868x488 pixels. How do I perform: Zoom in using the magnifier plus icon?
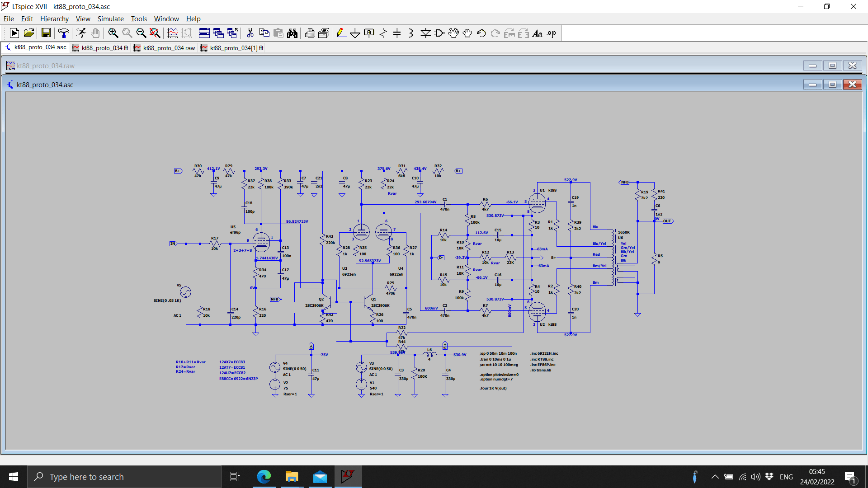coord(113,33)
